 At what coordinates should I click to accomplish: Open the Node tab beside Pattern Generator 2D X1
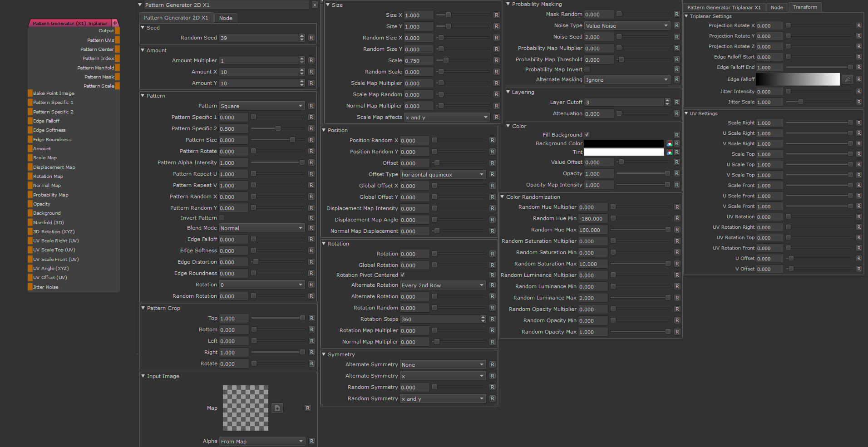[x=226, y=18]
